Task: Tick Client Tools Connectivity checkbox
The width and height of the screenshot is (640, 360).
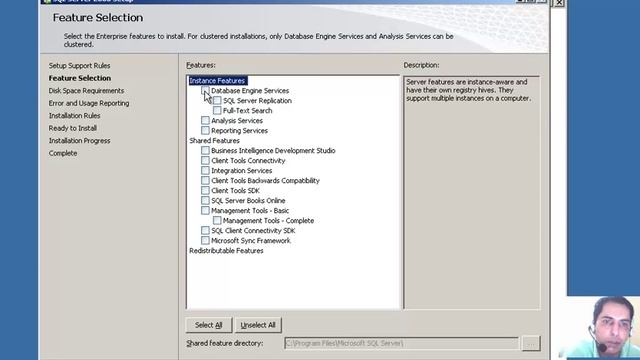Action: point(205,160)
